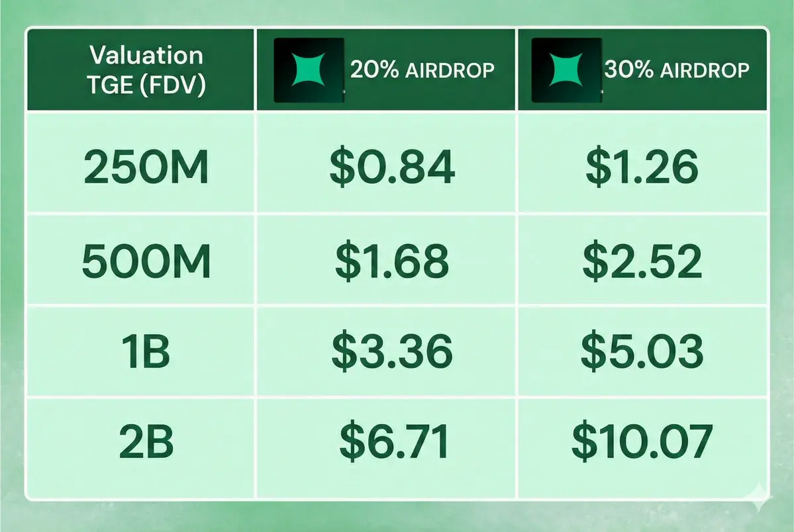The width and height of the screenshot is (794, 532).
Task: Click the $1.68 price cell
Action: 392,261
